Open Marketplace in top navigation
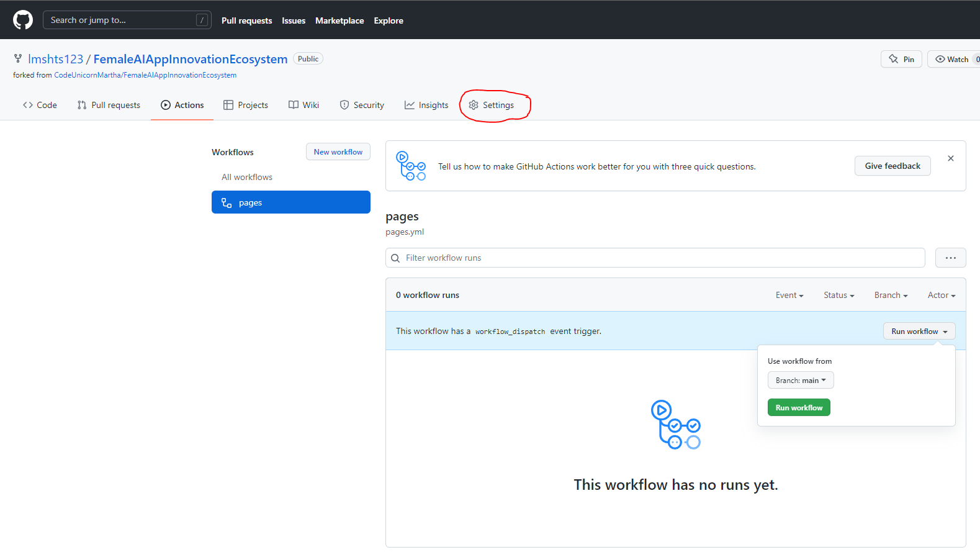 pyautogui.click(x=339, y=20)
